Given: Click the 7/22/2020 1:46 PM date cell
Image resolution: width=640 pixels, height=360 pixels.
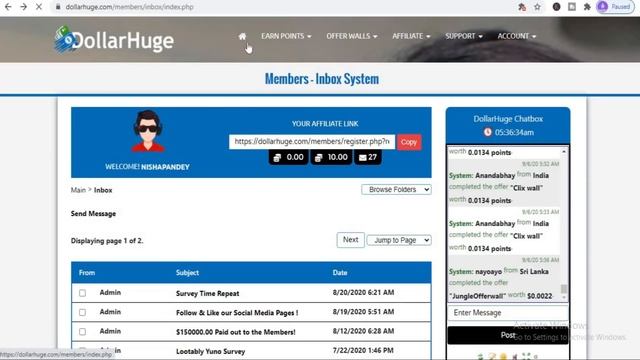Looking at the screenshot, I should tap(363, 351).
